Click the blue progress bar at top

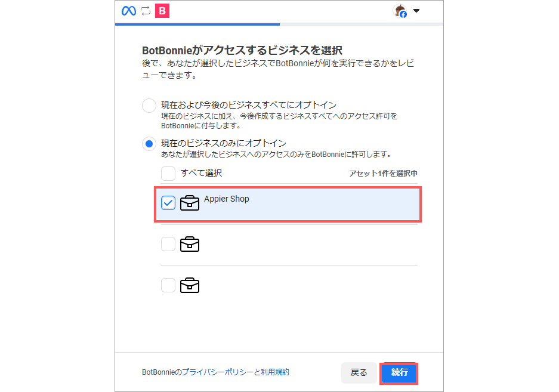(197, 24)
